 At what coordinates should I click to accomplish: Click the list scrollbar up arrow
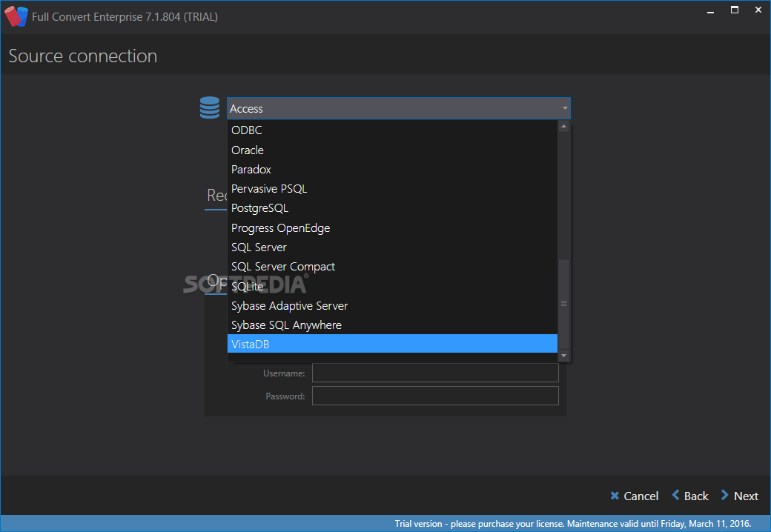click(x=564, y=127)
